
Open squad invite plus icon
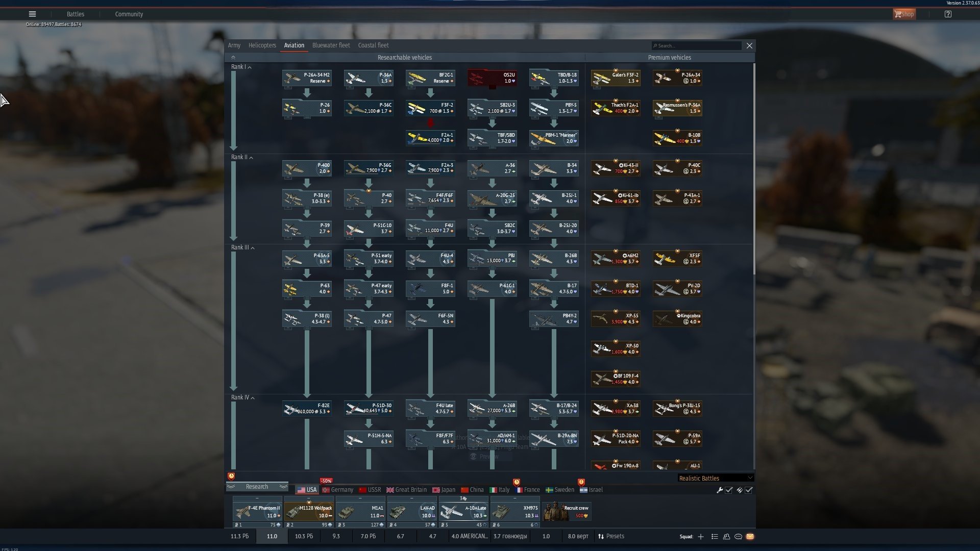pos(701,537)
